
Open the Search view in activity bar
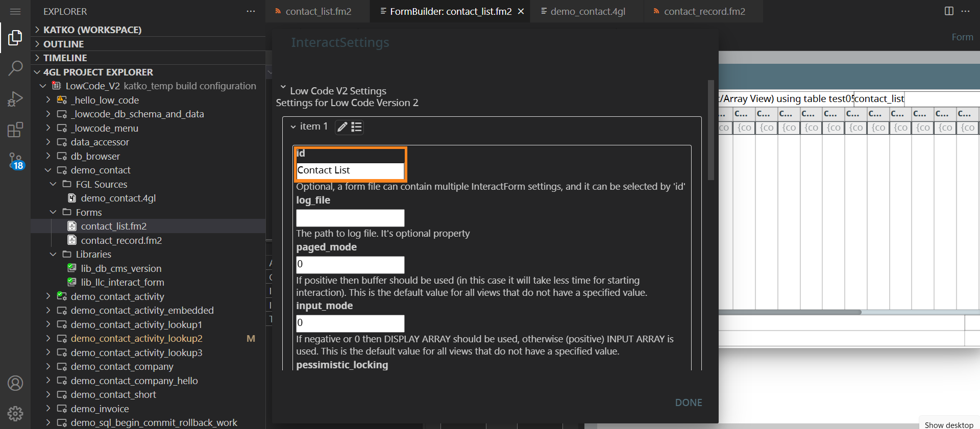[x=15, y=68]
